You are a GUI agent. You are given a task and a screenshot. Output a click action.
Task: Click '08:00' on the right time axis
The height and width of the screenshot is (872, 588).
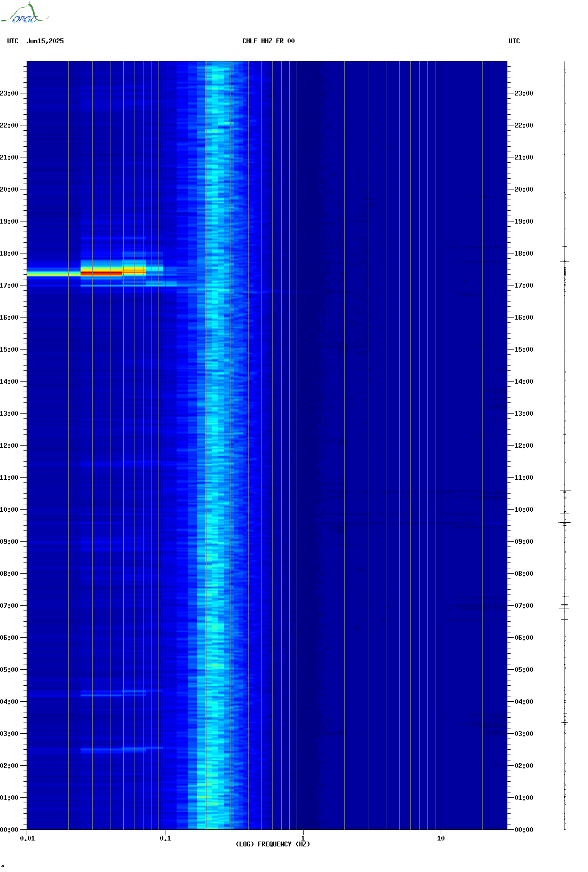pos(524,574)
